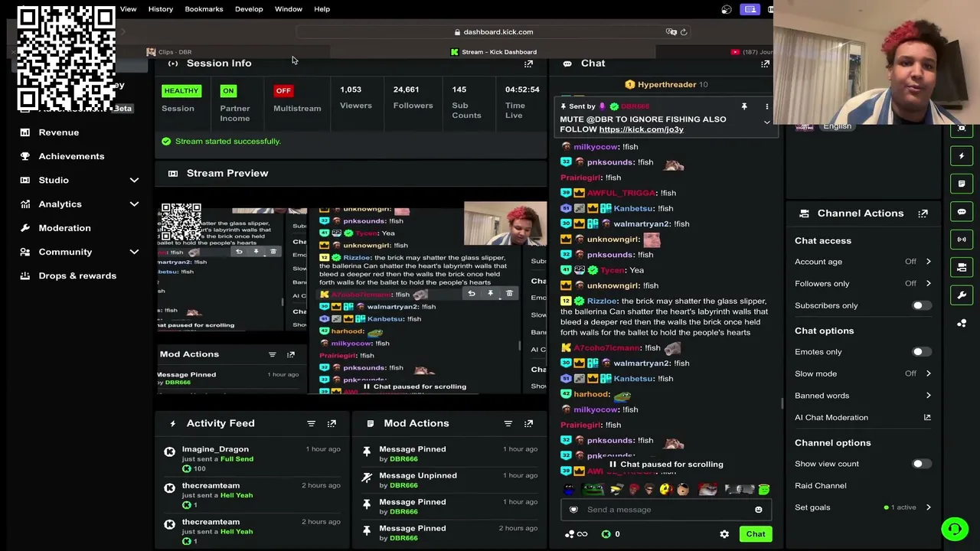The image size is (980, 551).
Task: Click username Imagine_Dragon in Activity Feed
Action: (x=215, y=449)
